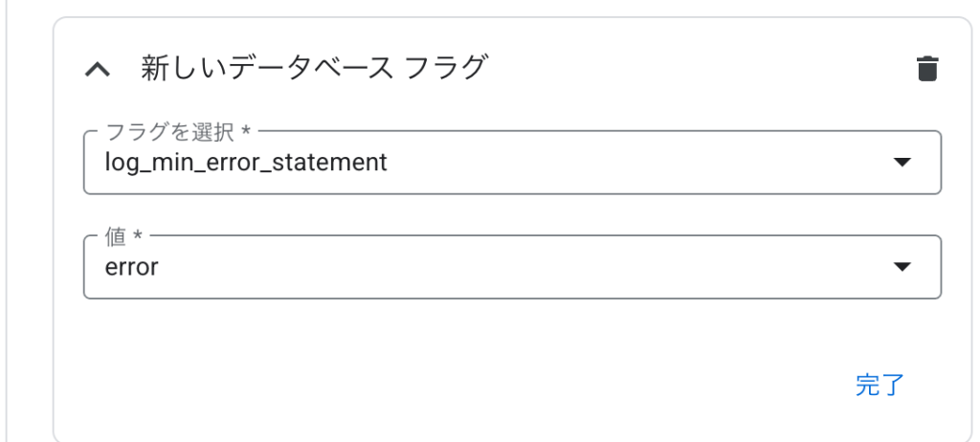Click the required asterisk beside 値
This screenshot has width=980, height=442.
(x=137, y=235)
